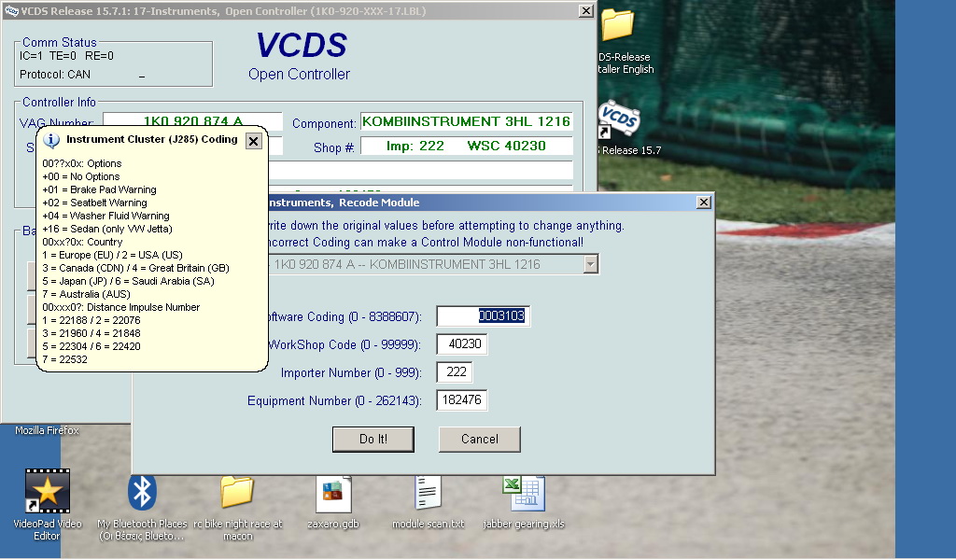Click the '+02 = Seatbelt Warning' line

[94, 203]
